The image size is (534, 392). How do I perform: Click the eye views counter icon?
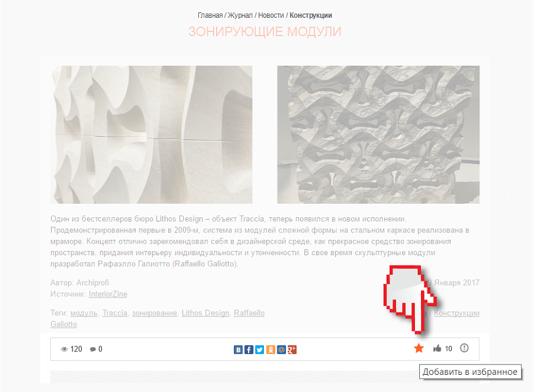[x=64, y=349]
